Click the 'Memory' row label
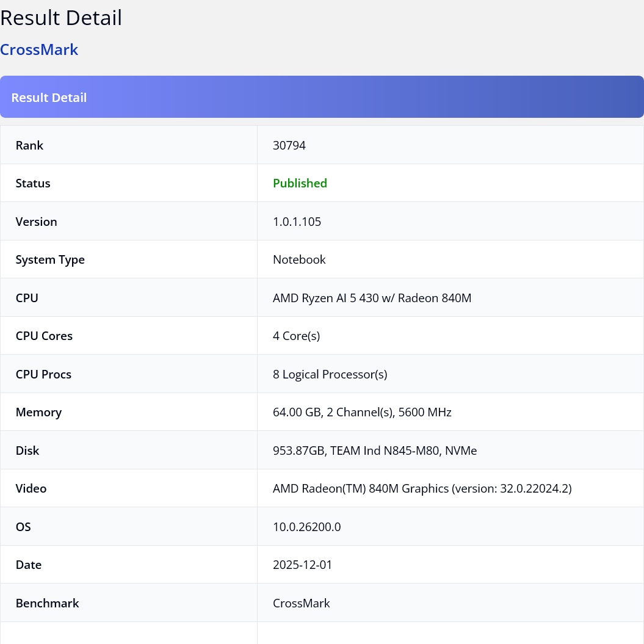Viewport: 644px width, 644px height. pyautogui.click(x=38, y=412)
